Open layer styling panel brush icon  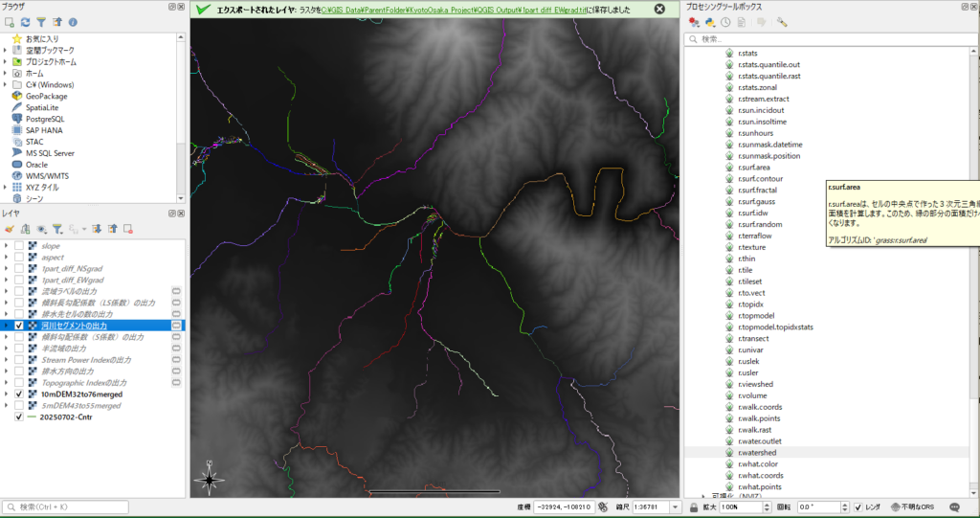tap(10, 229)
